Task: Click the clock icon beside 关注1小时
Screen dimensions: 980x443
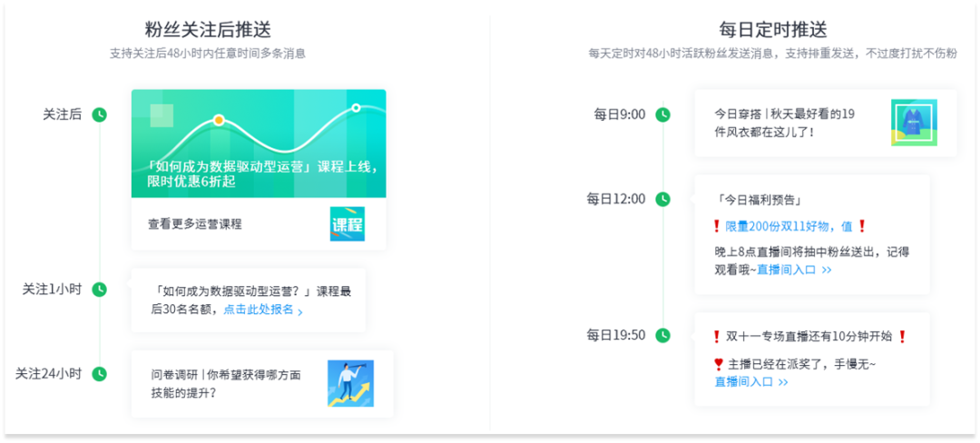Action: pos(100,290)
